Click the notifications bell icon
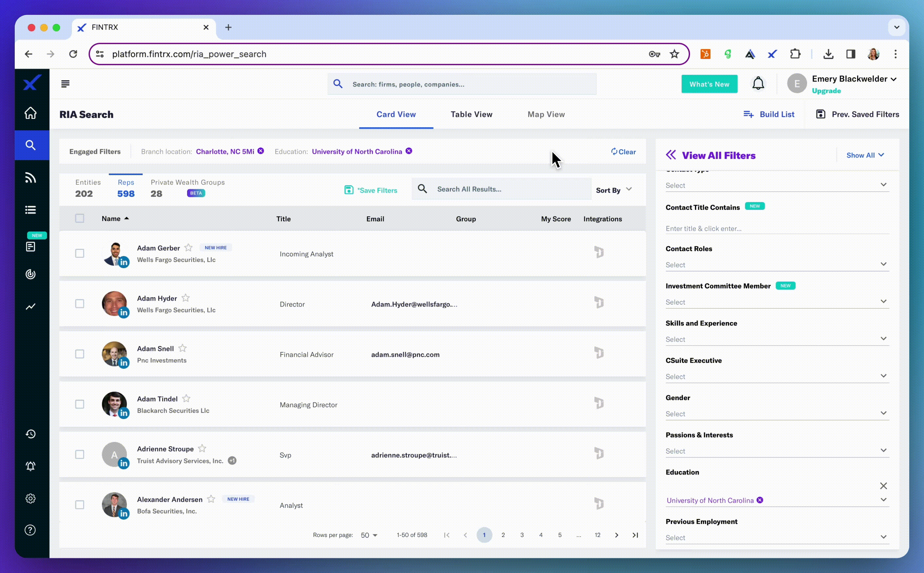924x573 pixels. coord(758,83)
